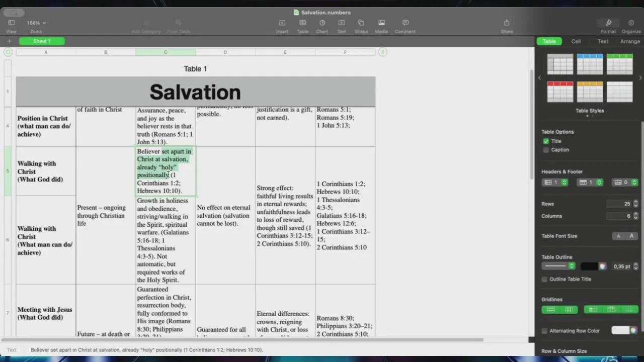This screenshot has width=644, height=362.
Task: Add a Chart from the toolbar
Action: pos(322,23)
